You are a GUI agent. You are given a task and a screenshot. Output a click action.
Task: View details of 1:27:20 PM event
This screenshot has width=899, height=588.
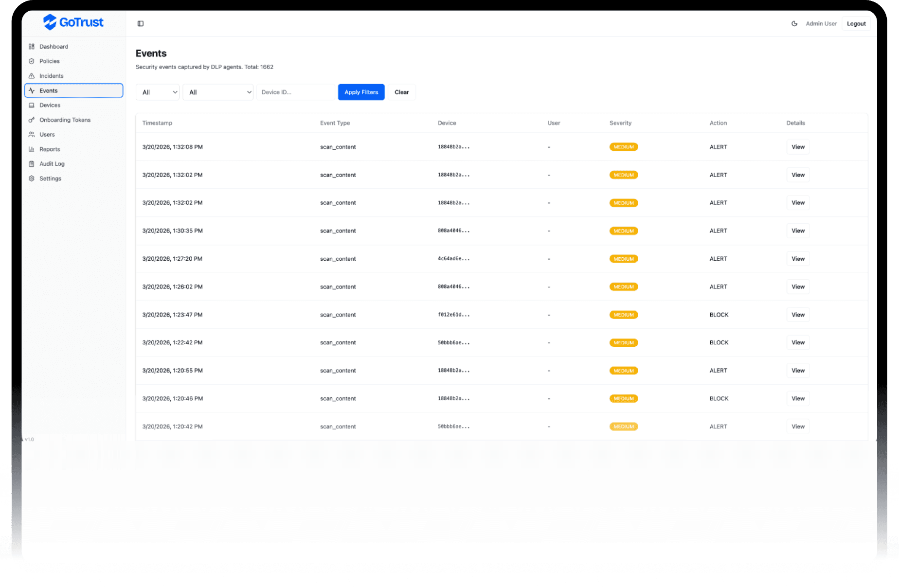pyautogui.click(x=798, y=259)
